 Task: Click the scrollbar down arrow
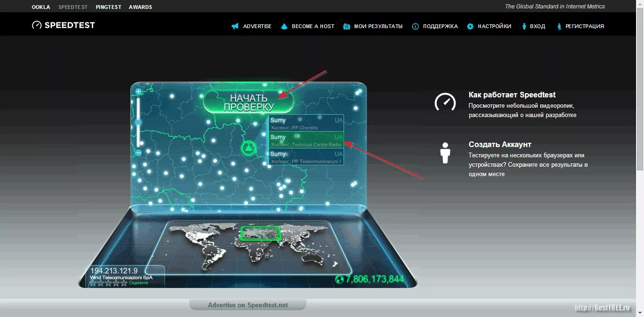pos(640,313)
